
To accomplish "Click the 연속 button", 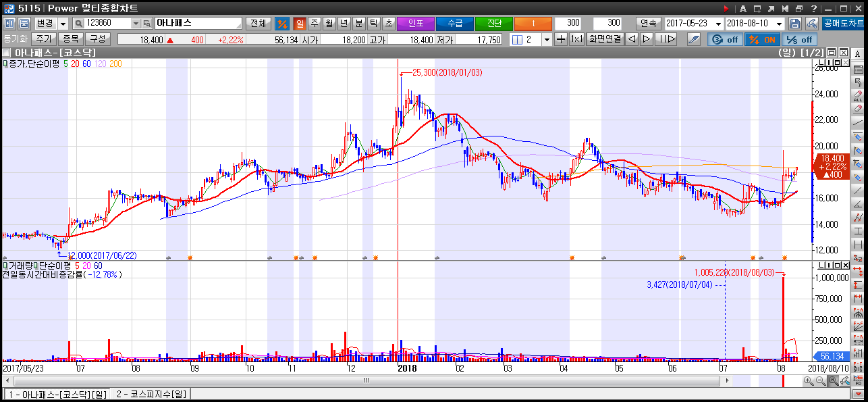I will [x=649, y=23].
